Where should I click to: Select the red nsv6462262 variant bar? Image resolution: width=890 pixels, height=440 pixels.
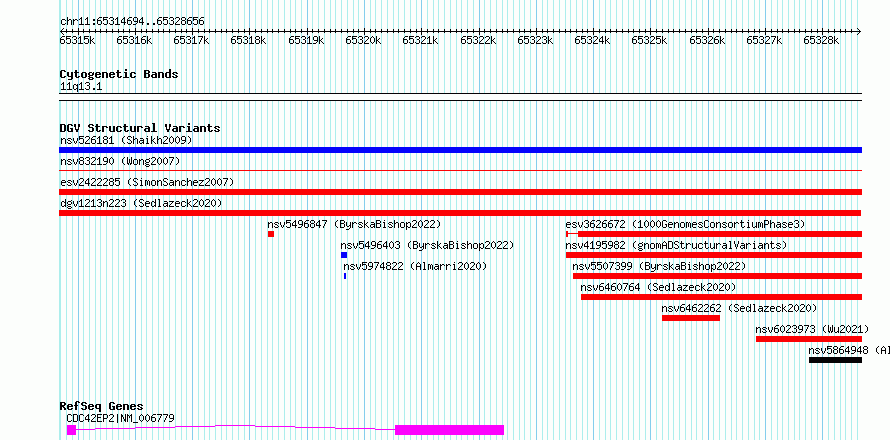691,318
